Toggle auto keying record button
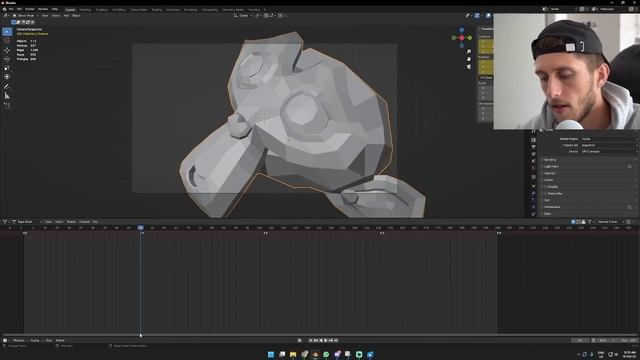The width and height of the screenshot is (640, 360). 300,340
